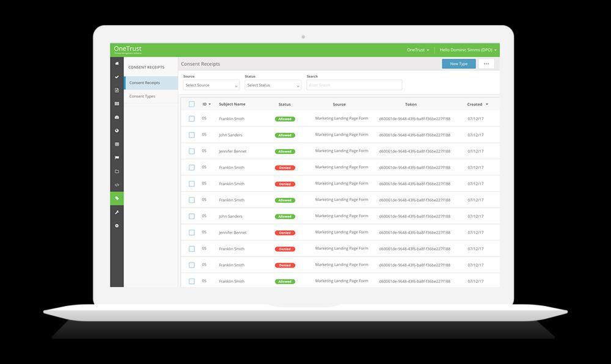Tick the checkbox of the first Franklin Smith row

point(192,118)
